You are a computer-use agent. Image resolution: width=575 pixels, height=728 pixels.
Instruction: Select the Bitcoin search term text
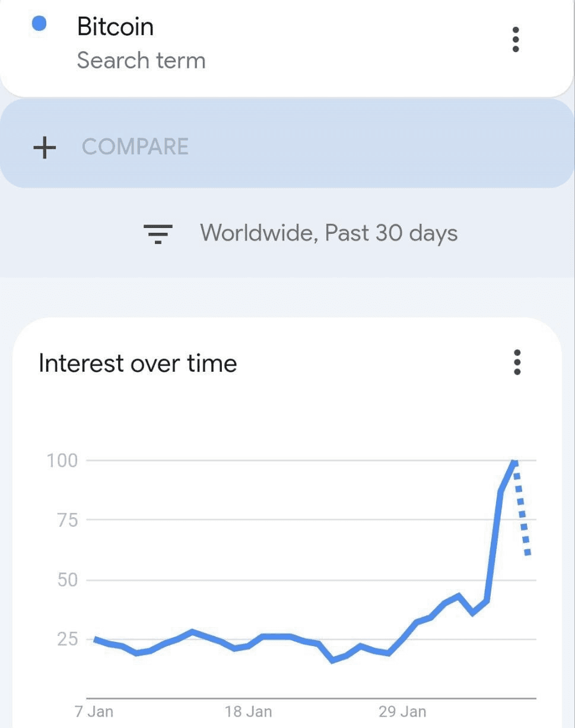(115, 27)
